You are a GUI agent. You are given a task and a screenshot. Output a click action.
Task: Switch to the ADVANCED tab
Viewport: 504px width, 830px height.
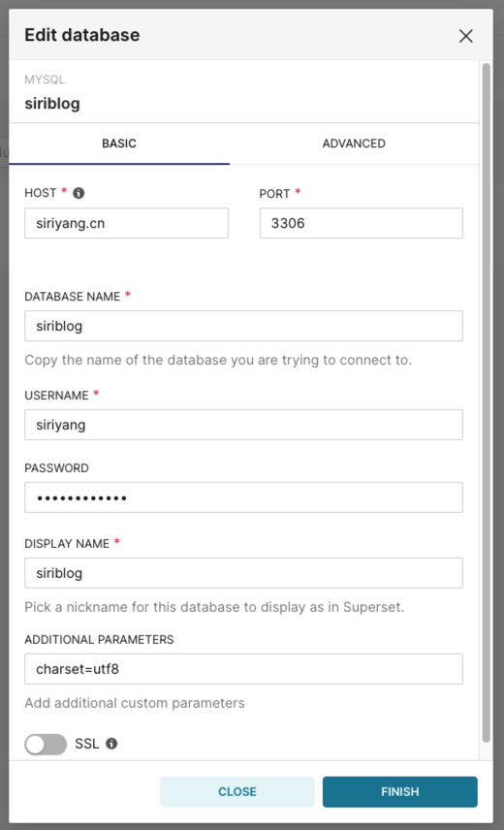pos(354,144)
